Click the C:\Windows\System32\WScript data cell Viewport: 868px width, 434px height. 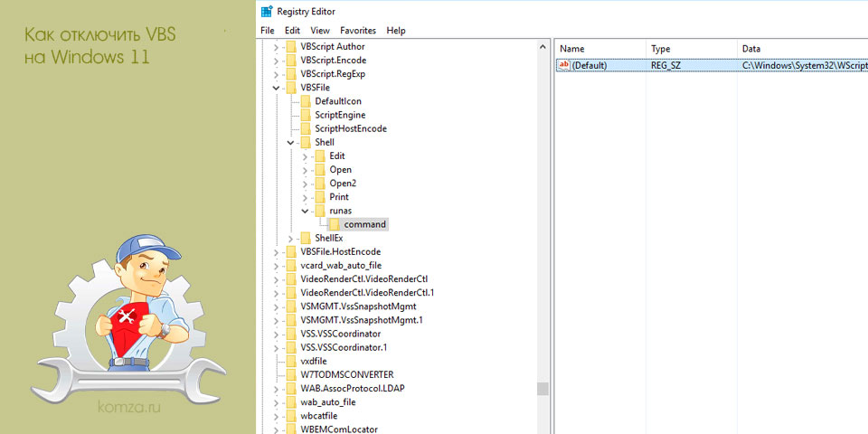tap(805, 65)
